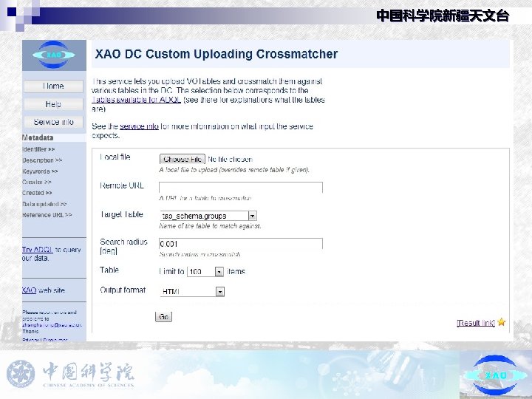Expand the Creator metadata entry
Screen dimensions: 532x399
(x=37, y=183)
